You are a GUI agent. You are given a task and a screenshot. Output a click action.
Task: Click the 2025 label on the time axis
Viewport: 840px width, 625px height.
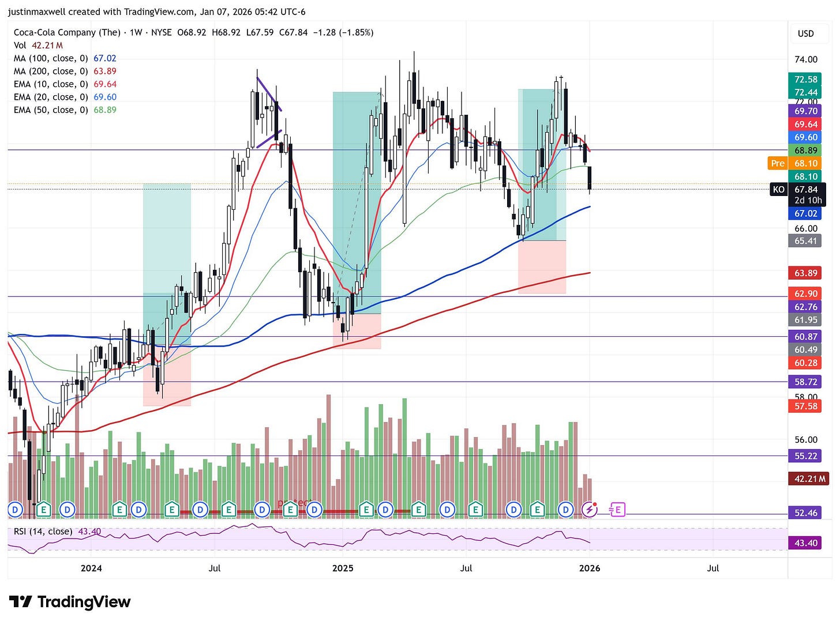[x=343, y=568]
